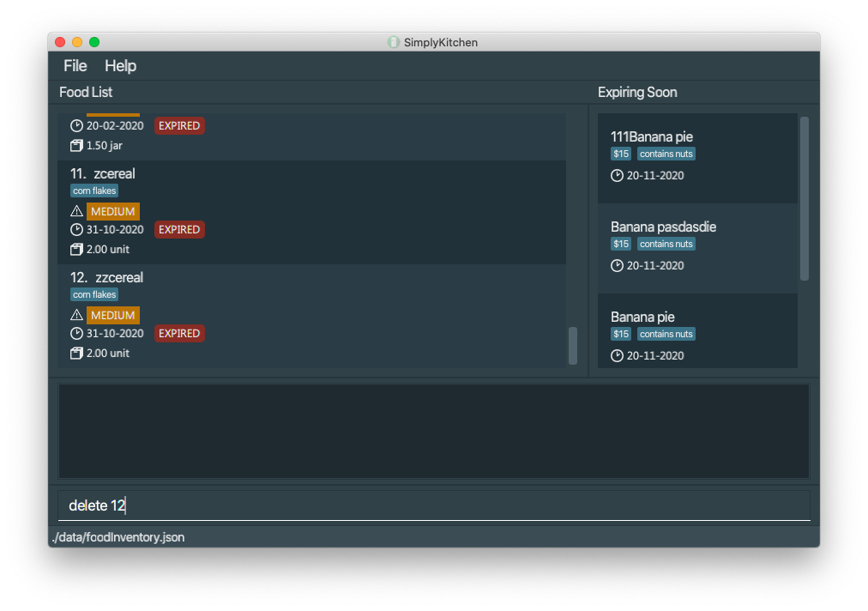Image resolution: width=868 pixels, height=611 pixels.
Task: Select the Banana pie expiring card title
Action: [x=642, y=317]
